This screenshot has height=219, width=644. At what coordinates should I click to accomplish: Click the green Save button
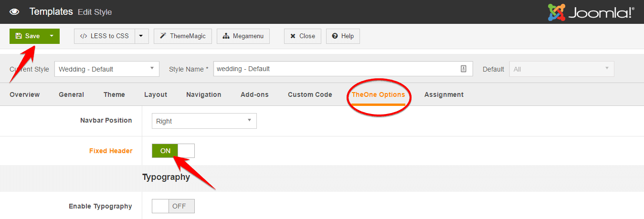coord(27,36)
